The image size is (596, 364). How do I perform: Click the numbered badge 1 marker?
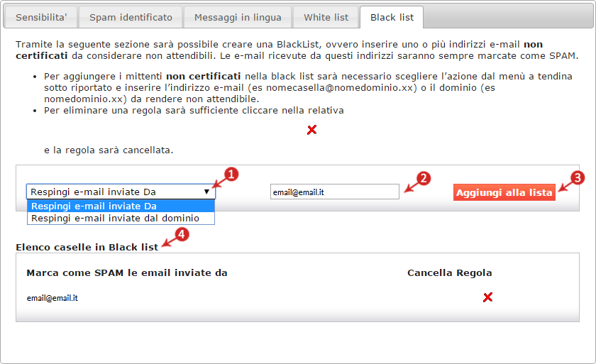[231, 175]
